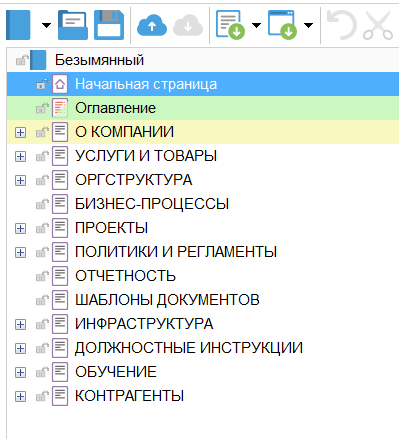Screen dimensions: 399x439
Task: Expand the ПОЛИТИКИ И РЕГЛАМЕНТЫ section
Action: click(20, 252)
